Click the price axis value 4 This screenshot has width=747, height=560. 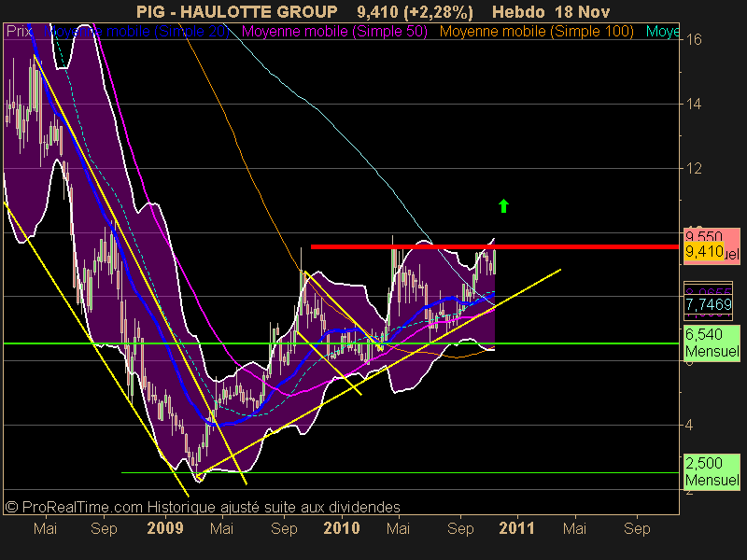(x=689, y=425)
